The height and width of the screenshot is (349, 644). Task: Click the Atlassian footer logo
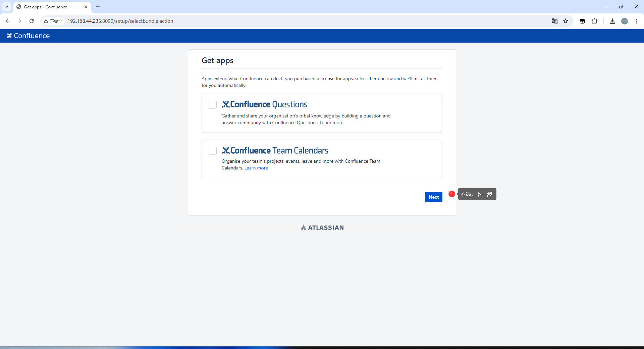tap(322, 228)
